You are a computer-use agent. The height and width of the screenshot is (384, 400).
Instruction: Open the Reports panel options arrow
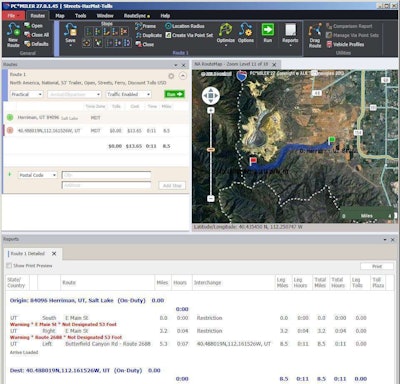tap(385, 239)
